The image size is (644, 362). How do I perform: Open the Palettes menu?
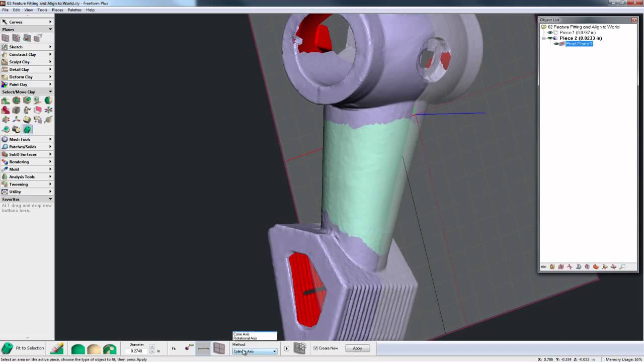click(74, 10)
